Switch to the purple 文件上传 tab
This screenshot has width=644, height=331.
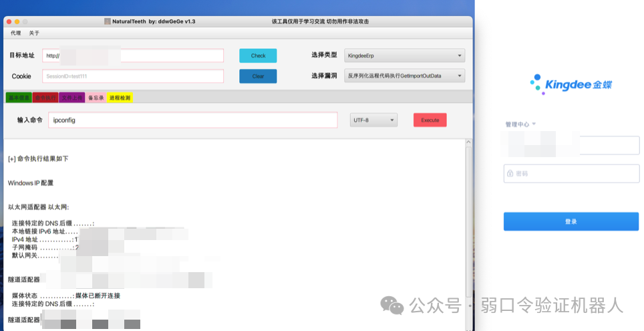pos(72,98)
